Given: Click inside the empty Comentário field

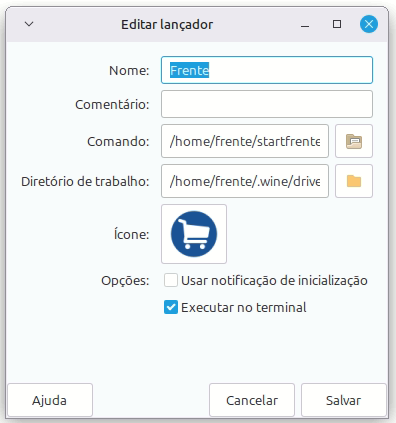Looking at the screenshot, I should [267, 104].
